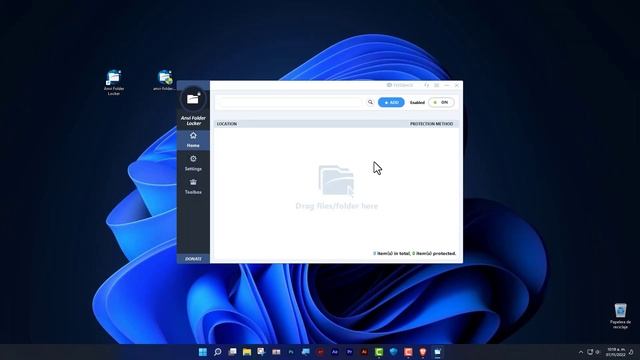The height and width of the screenshot is (360, 640).
Task: Open the Settings section in the sidebar
Action: tap(193, 163)
